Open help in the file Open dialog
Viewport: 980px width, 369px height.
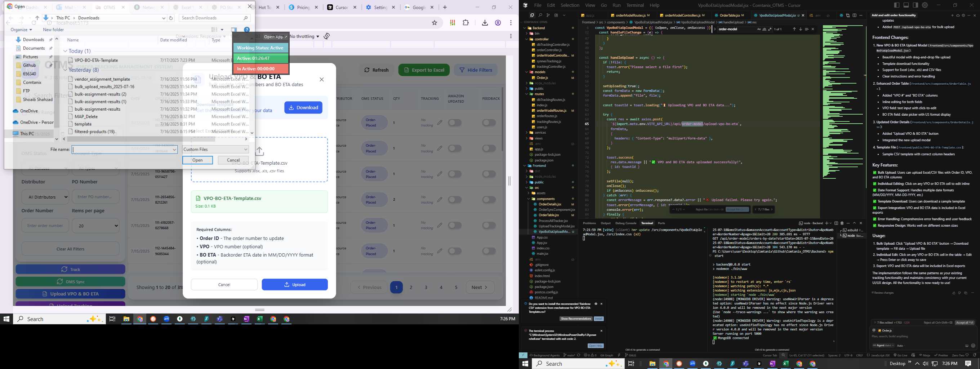[x=247, y=30]
